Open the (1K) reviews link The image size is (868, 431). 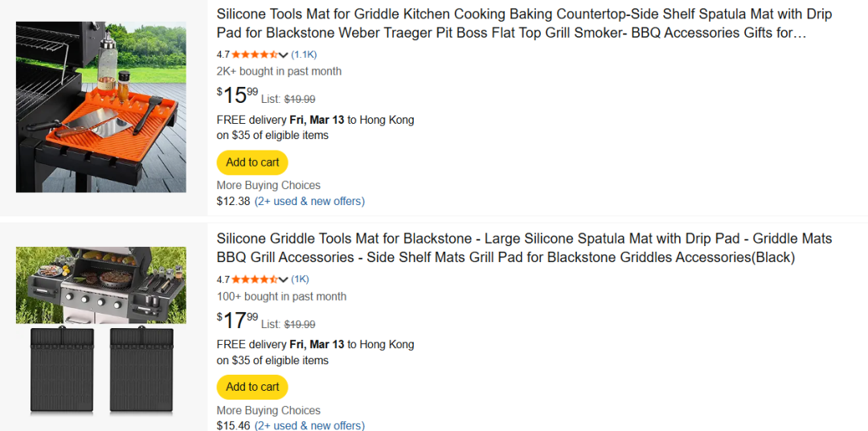(x=300, y=280)
